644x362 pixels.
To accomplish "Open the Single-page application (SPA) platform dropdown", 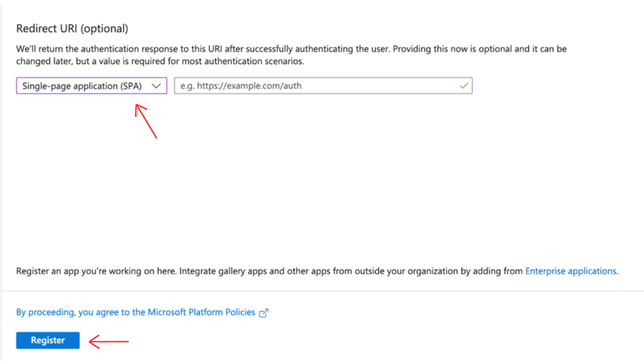I will coord(91,86).
